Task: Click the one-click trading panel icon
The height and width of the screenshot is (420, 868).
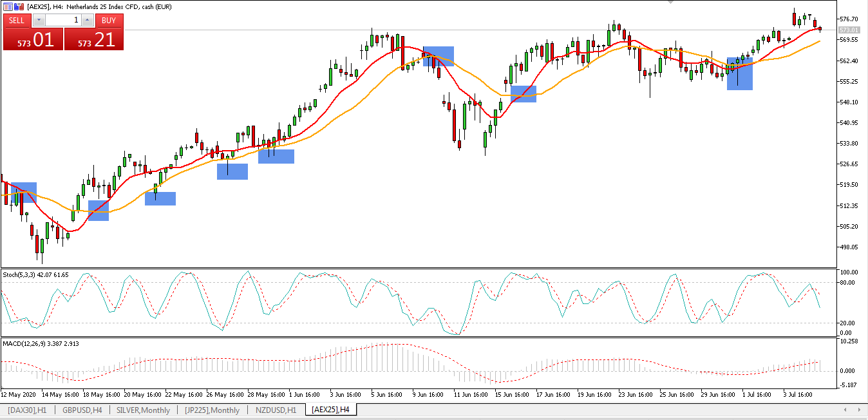Action: (8, 6)
